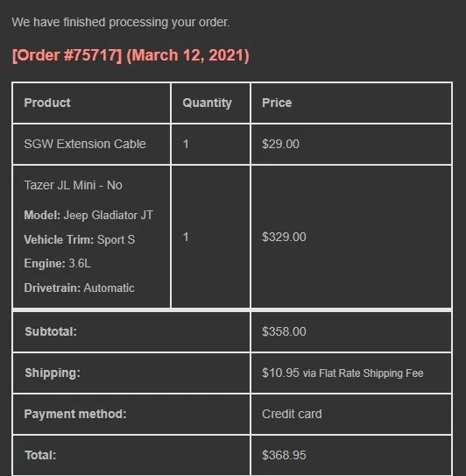Select the Payment method label
466x476 pixels.
tap(75, 414)
